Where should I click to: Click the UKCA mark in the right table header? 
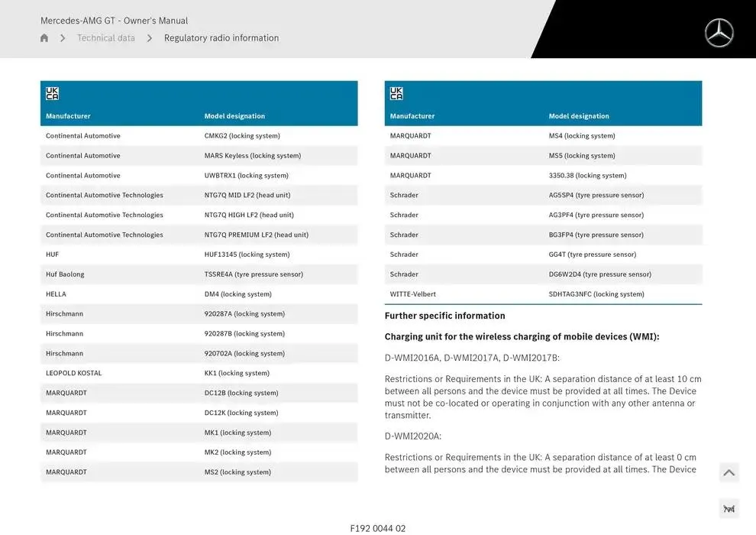(x=396, y=94)
